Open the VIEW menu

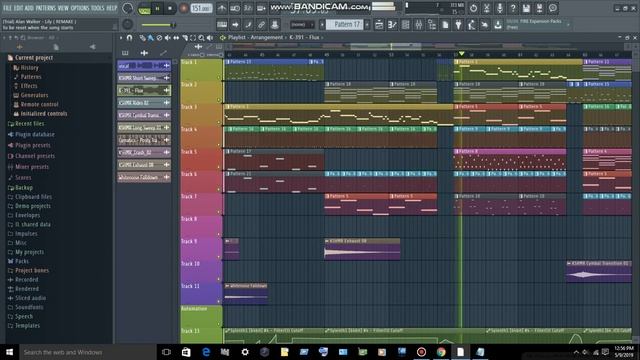pos(63,8)
